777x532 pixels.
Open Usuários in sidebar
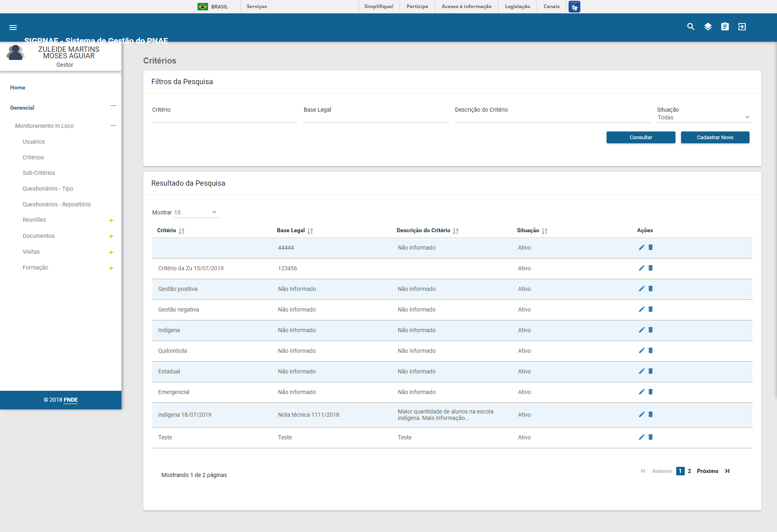tap(34, 142)
